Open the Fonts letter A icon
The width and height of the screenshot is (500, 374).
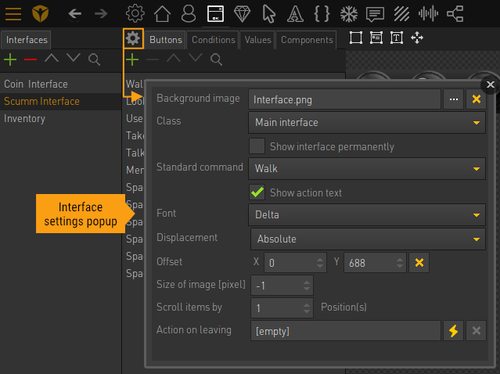[x=295, y=14]
